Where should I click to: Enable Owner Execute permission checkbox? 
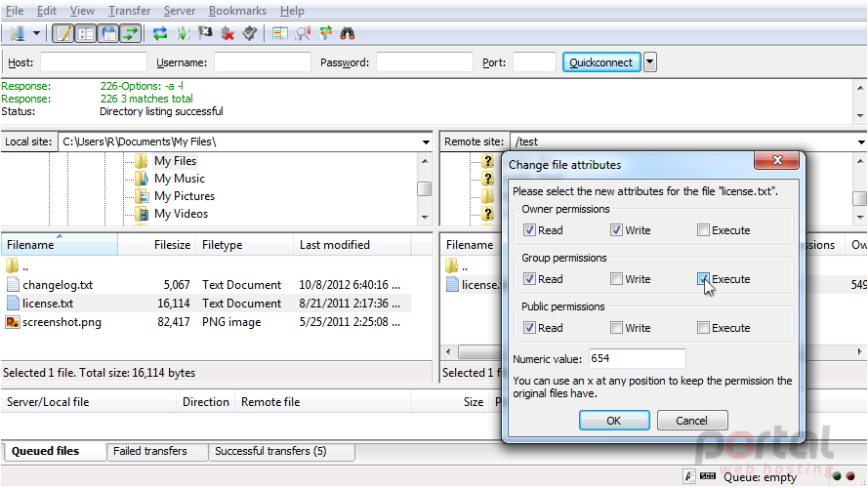click(703, 230)
